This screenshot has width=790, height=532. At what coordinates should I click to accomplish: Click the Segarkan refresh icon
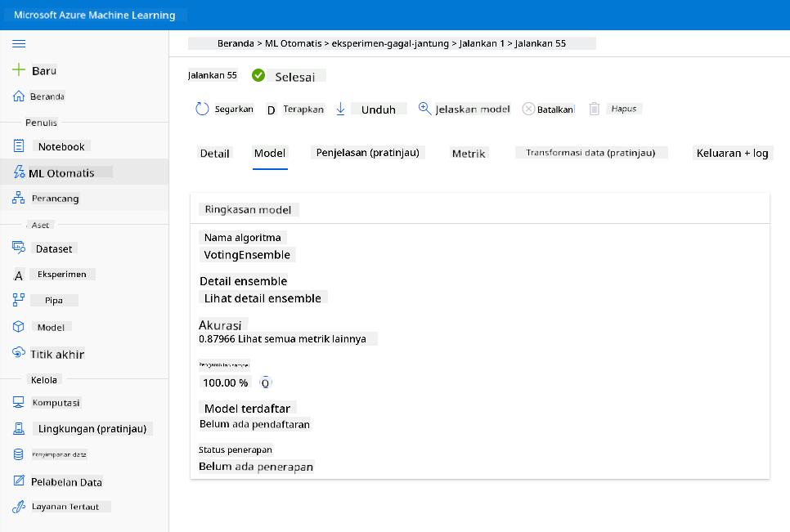click(202, 109)
